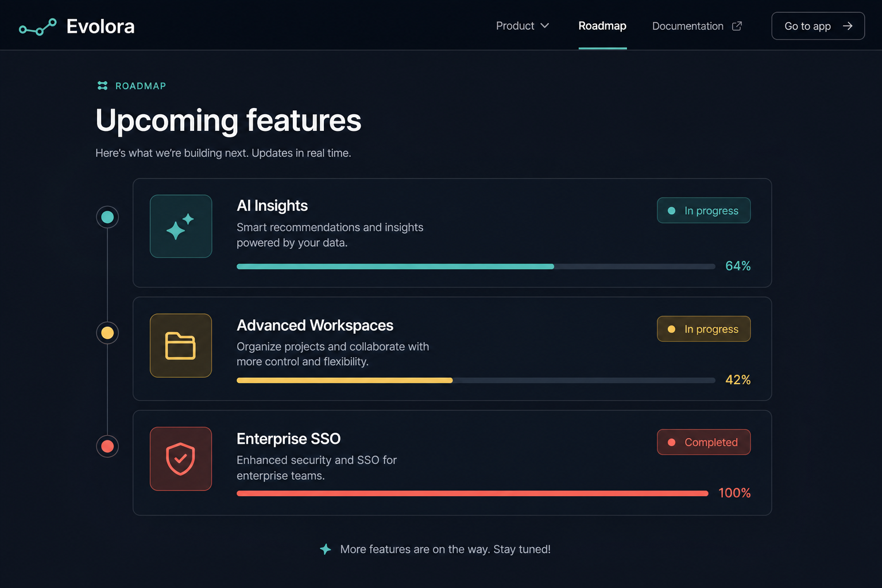Image resolution: width=882 pixels, height=588 pixels.
Task: Click the AI Insights In progress badge
Action: [703, 210]
